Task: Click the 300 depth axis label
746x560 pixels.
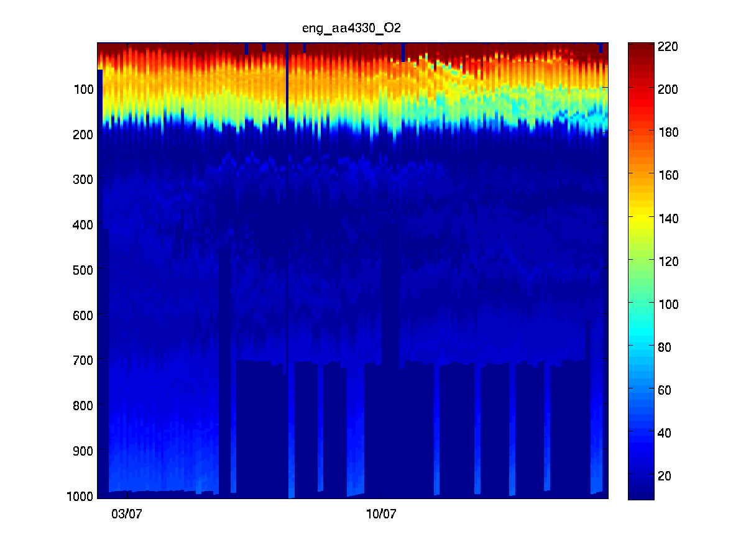Action: click(84, 179)
